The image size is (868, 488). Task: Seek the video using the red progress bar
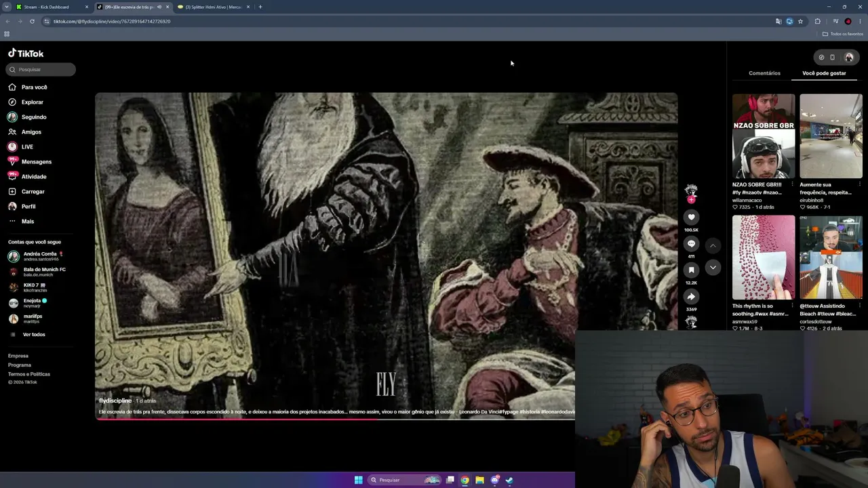(x=335, y=419)
